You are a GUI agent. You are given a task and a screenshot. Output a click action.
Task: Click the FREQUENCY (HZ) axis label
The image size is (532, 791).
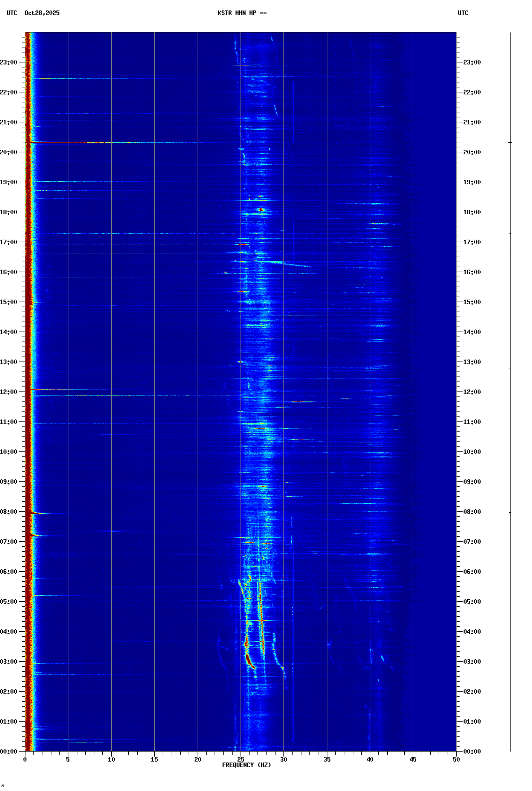[x=246, y=765]
